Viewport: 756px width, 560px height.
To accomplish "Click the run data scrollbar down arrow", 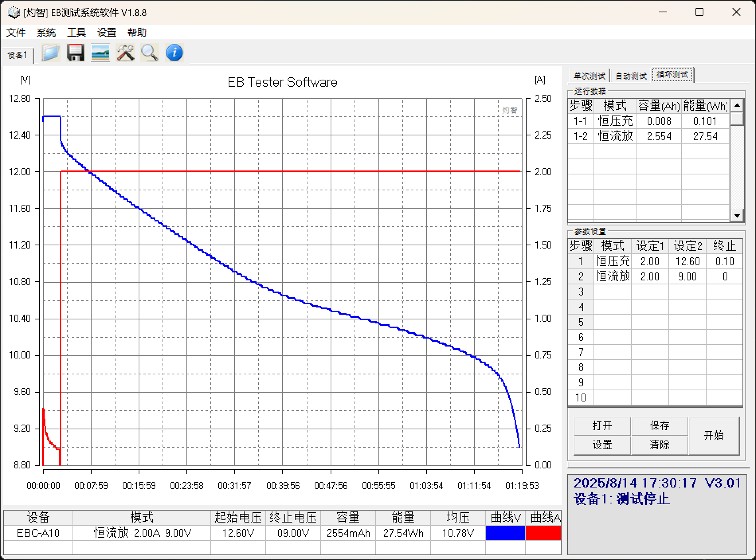I will 737,215.
